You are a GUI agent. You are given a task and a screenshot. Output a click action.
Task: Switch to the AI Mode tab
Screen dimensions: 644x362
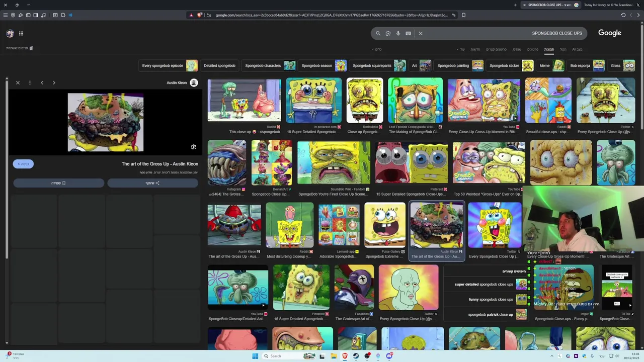pyautogui.click(x=577, y=49)
